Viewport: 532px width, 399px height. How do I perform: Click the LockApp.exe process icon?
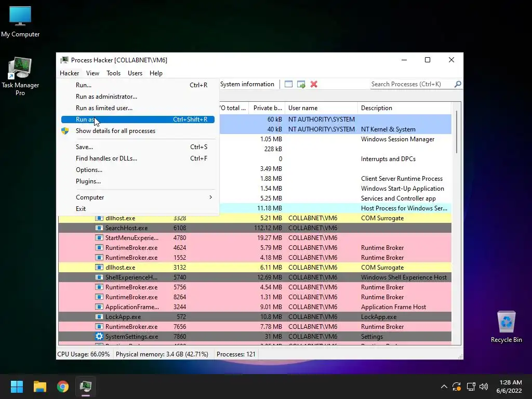99,317
